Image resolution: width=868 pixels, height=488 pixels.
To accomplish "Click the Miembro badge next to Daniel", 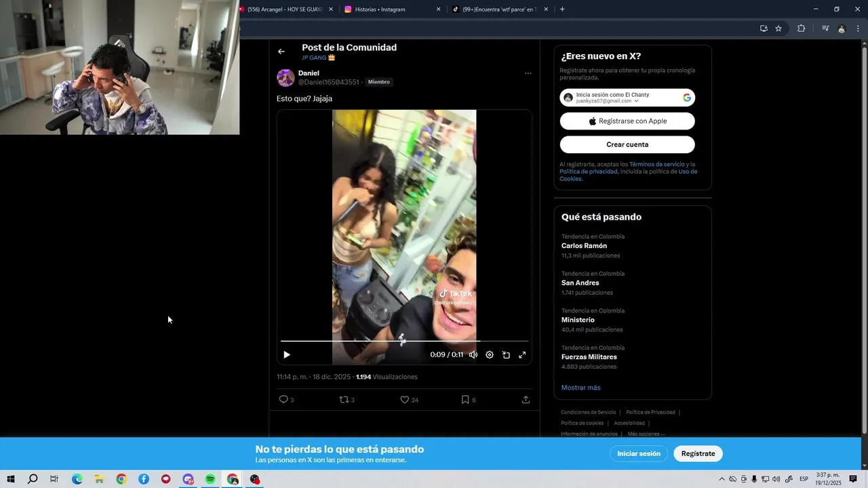I will pyautogui.click(x=379, y=82).
